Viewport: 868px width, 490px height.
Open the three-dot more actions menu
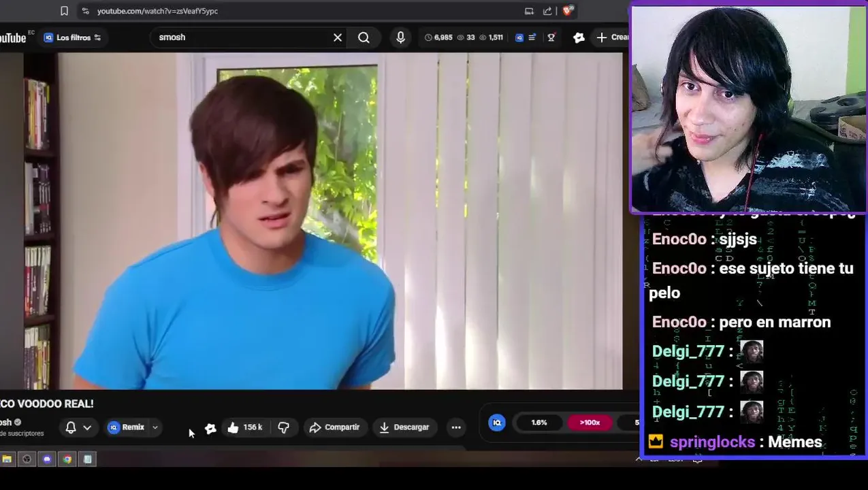(x=456, y=427)
